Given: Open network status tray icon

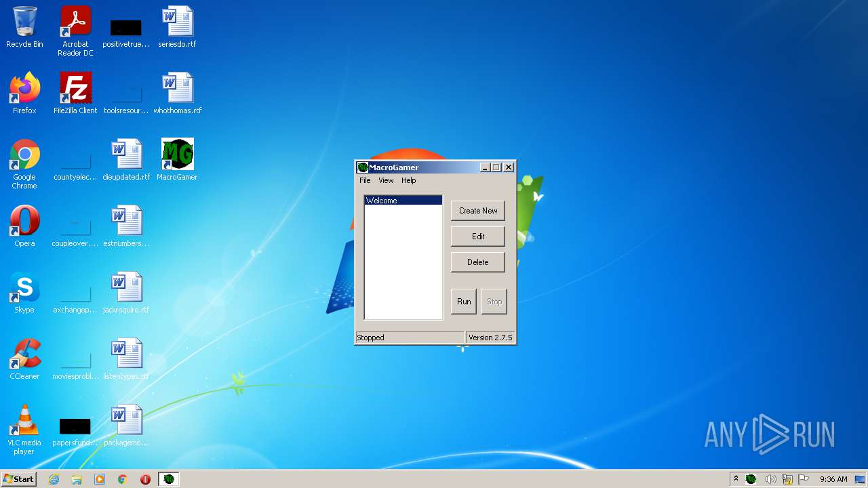Looking at the screenshot, I should (x=787, y=479).
